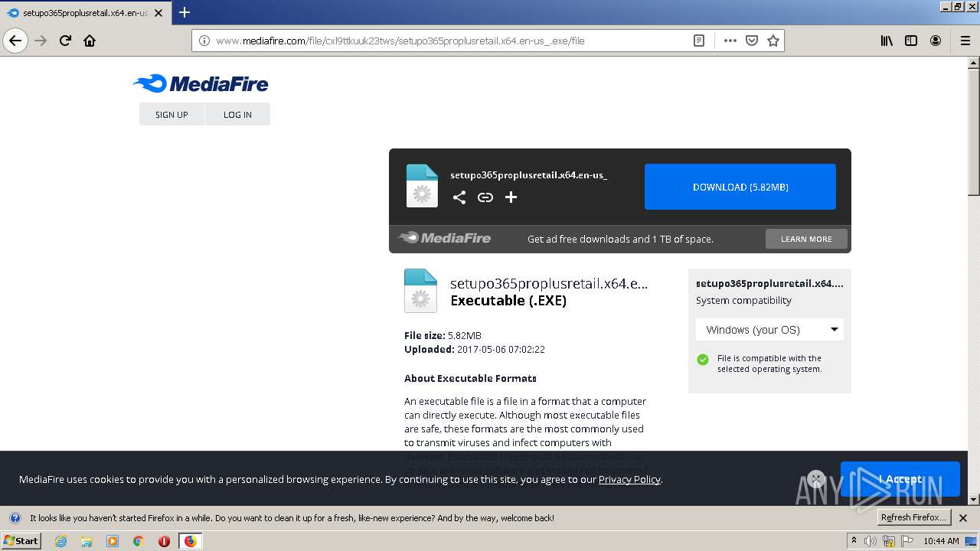Expand the Windows (your OS) dropdown
980x551 pixels.
click(x=769, y=330)
